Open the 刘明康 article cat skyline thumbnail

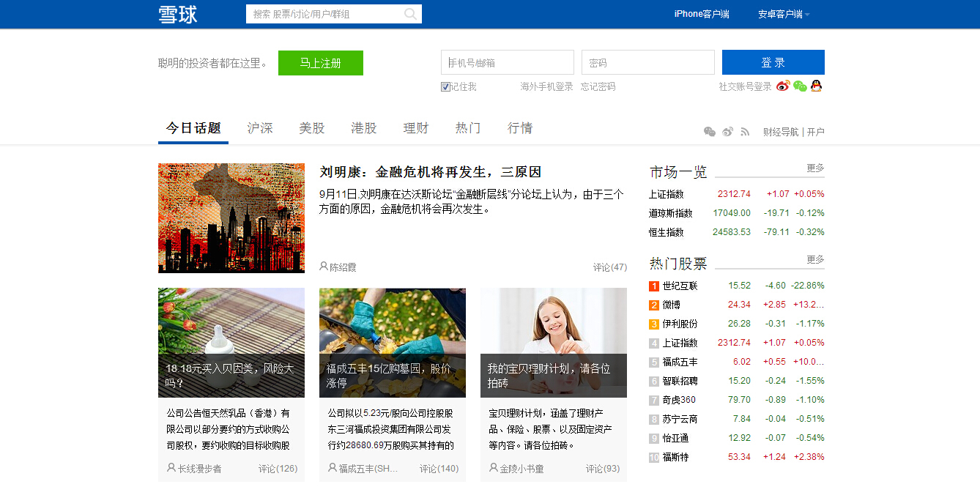click(231, 218)
